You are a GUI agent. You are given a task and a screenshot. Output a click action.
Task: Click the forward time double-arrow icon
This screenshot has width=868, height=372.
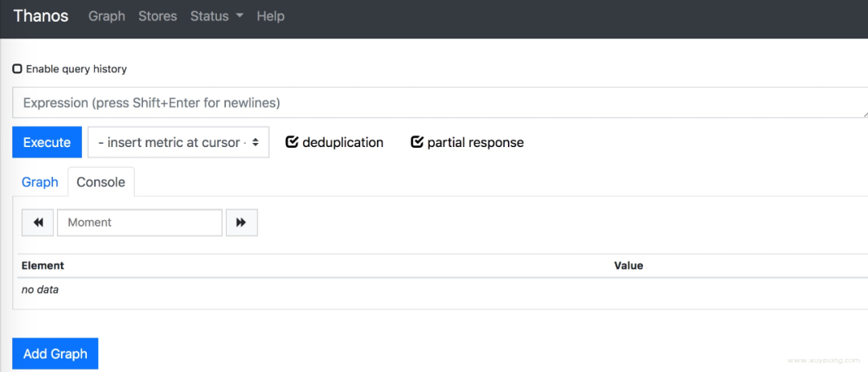[241, 223]
